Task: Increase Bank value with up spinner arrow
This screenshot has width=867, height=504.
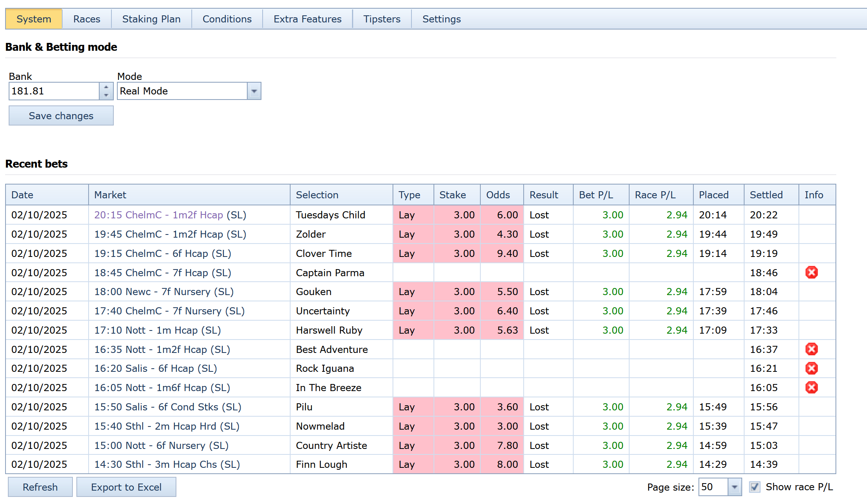Action: coord(106,87)
